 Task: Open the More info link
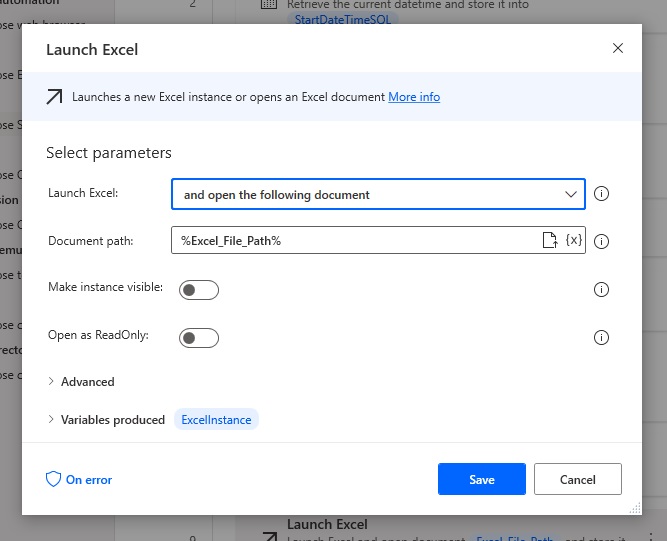[414, 97]
